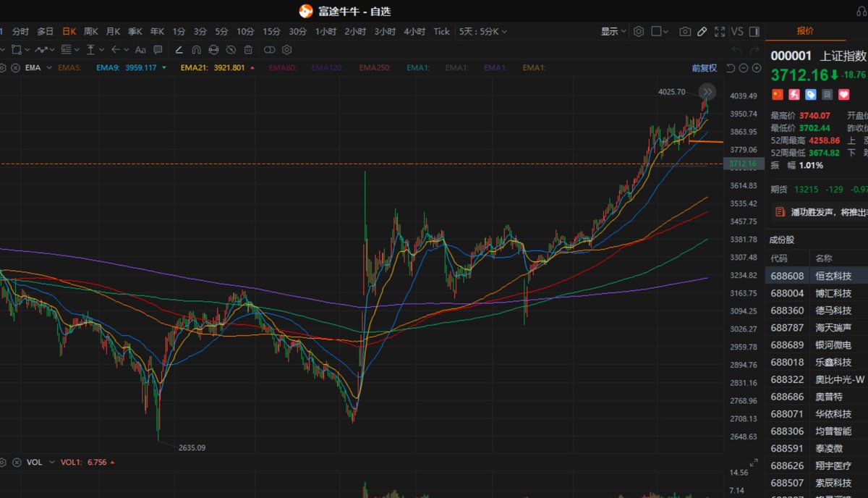The image size is (868, 498).
Task: Switch to 分时 intraday chart
Action: click(20, 31)
